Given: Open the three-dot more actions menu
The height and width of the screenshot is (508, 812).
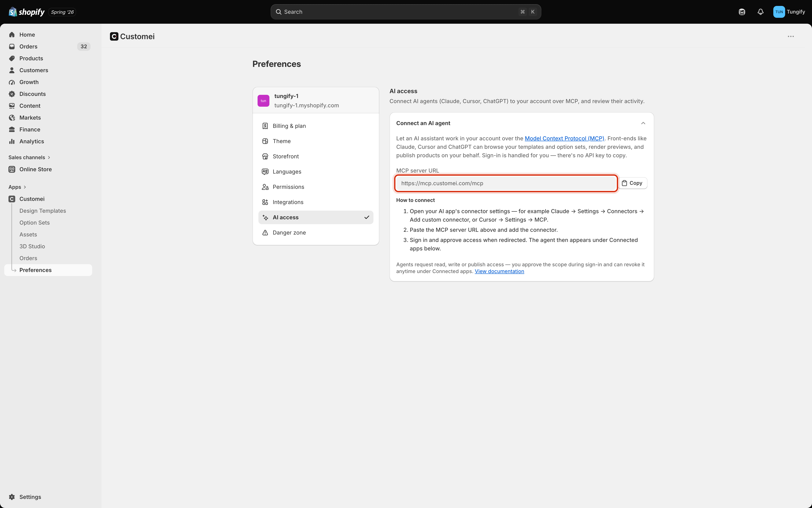Looking at the screenshot, I should pos(791,36).
